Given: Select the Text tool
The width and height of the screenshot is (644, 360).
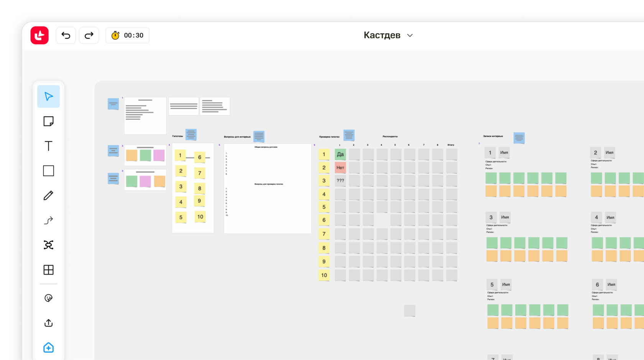Looking at the screenshot, I should click(48, 146).
